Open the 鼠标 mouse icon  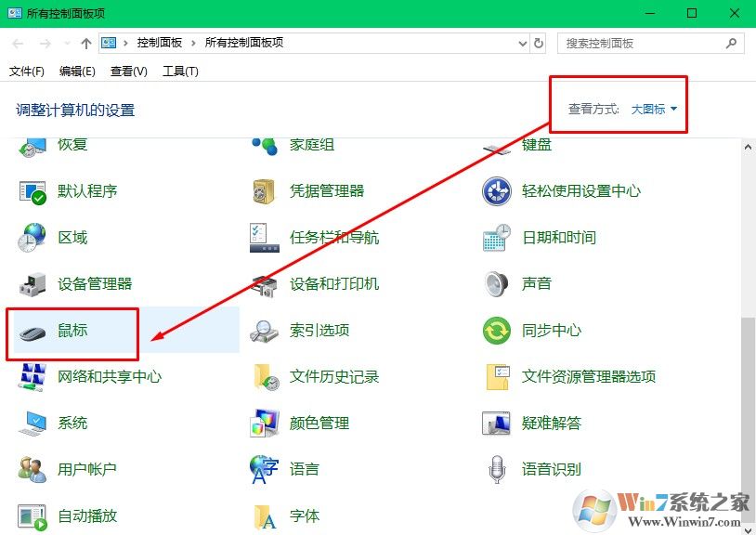(x=33, y=333)
